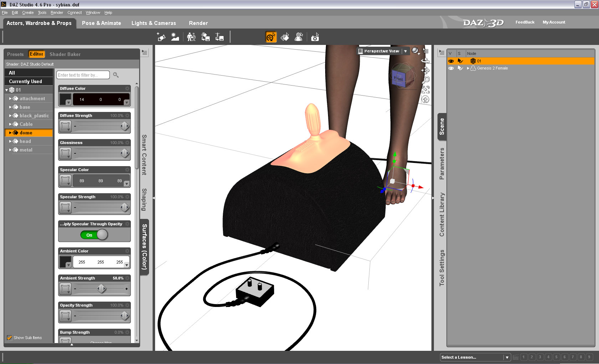Image resolution: width=599 pixels, height=364 pixels.
Task: Click the camera Render icon
Action: tap(315, 37)
